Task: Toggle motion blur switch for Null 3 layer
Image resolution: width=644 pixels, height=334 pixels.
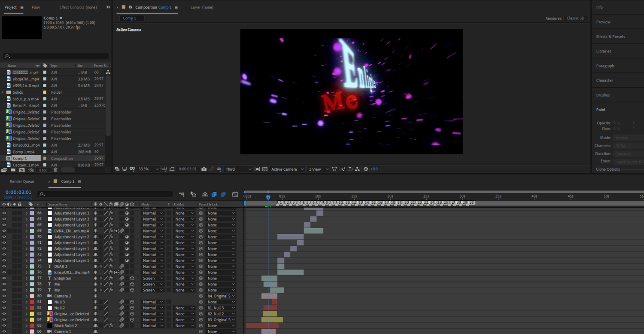Action: coord(122,302)
